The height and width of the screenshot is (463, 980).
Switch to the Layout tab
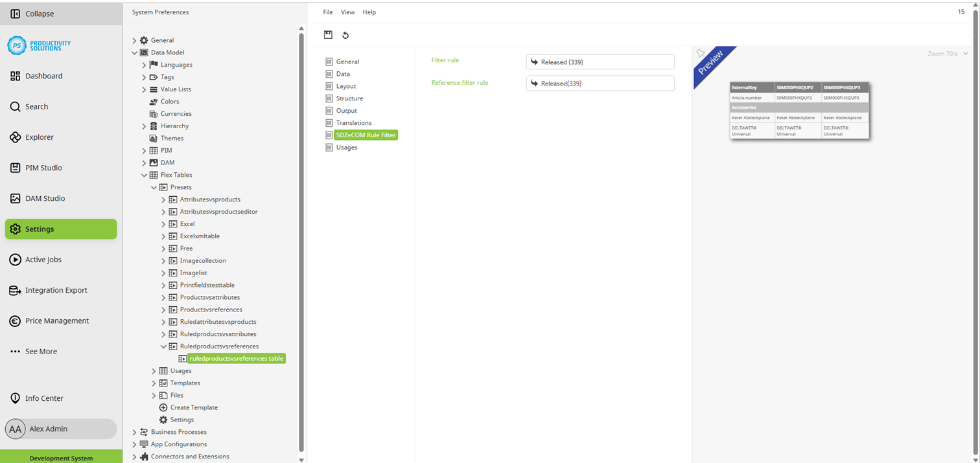[x=345, y=86]
